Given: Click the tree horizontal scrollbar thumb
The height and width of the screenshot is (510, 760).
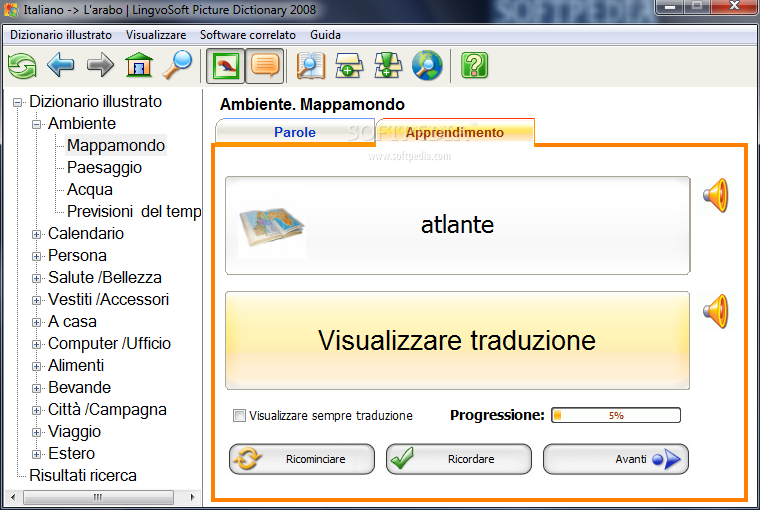Looking at the screenshot, I should coord(98,497).
